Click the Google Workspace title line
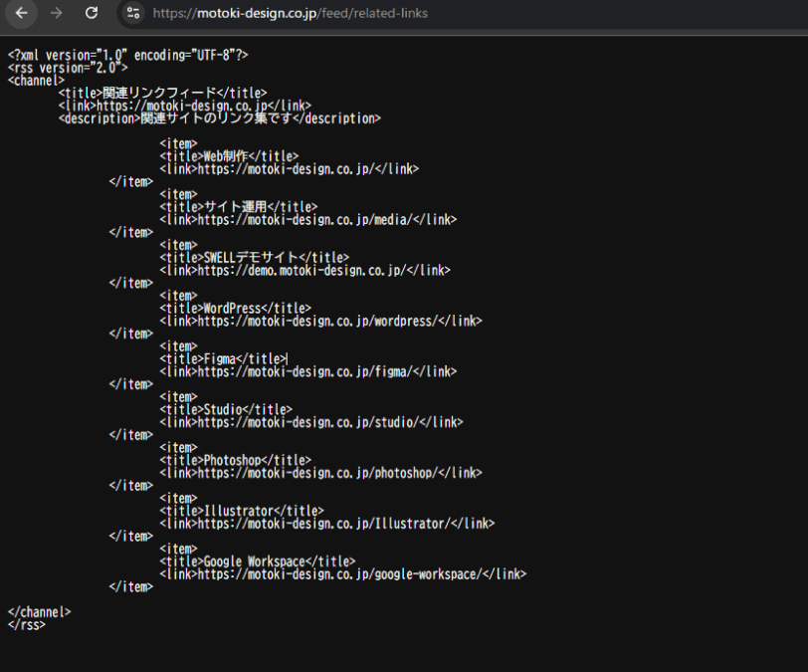Viewport: 808px width, 672px height. tap(258, 561)
